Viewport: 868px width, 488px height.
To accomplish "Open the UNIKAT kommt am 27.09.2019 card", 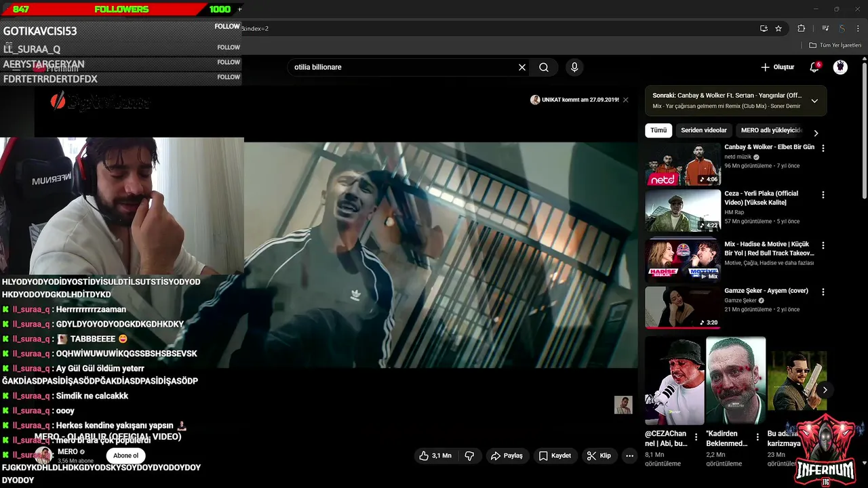I will point(575,100).
